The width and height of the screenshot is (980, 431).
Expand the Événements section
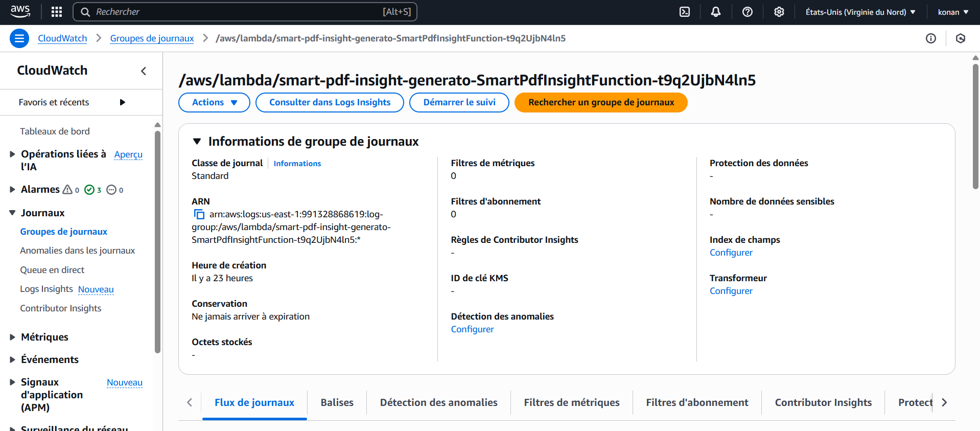pyautogui.click(x=13, y=359)
